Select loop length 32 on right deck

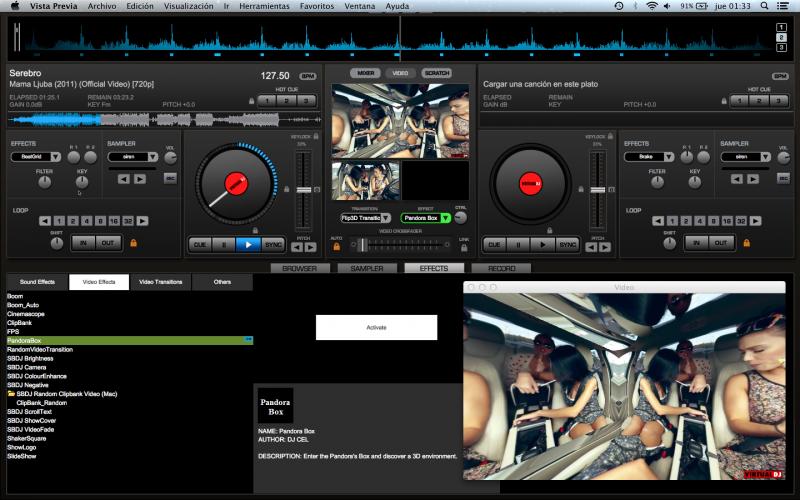tap(741, 221)
